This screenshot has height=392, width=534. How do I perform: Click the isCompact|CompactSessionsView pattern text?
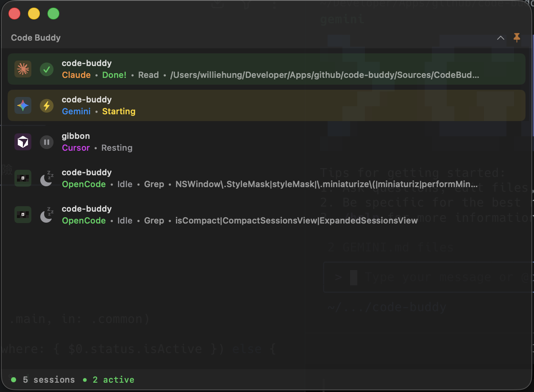tap(297, 221)
